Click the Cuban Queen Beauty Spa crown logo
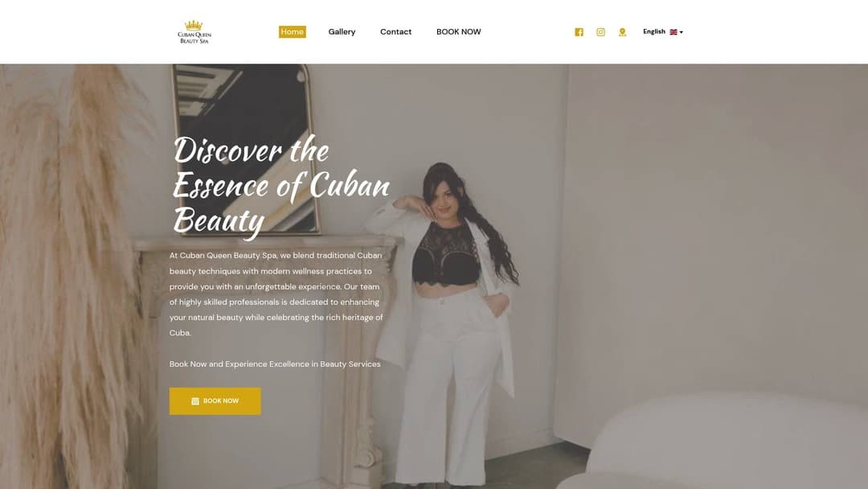This screenshot has height=489, width=868. coord(194,32)
